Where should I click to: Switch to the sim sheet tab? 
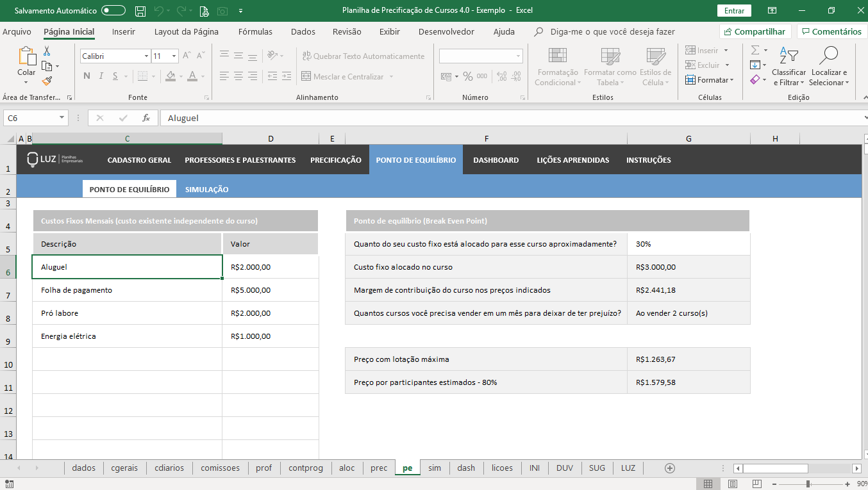435,468
